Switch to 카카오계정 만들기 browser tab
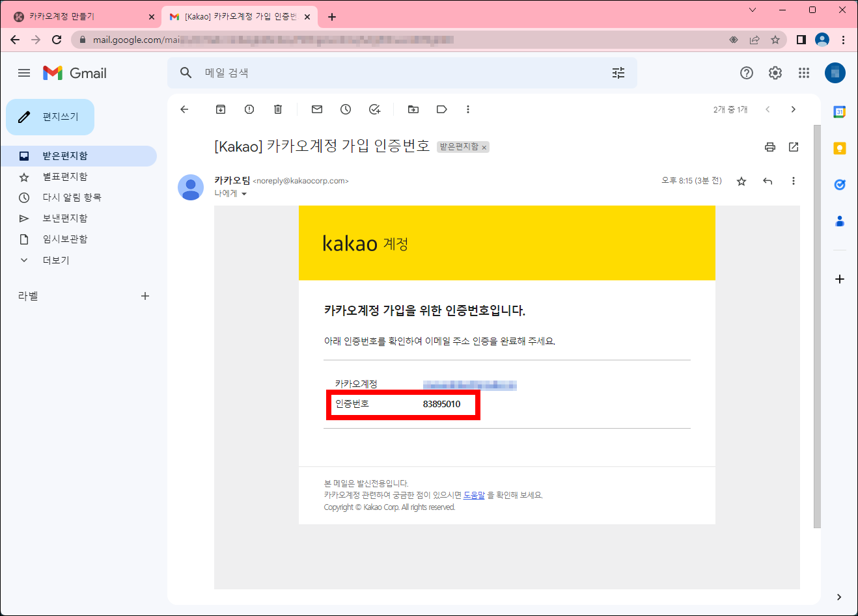 (81, 17)
